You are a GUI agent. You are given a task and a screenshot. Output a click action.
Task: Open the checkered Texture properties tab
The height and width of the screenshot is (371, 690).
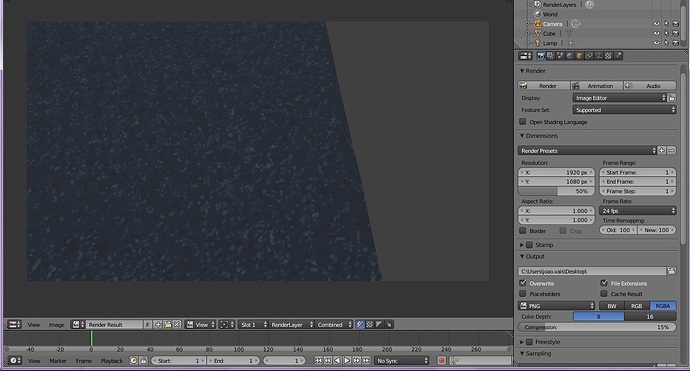tap(609, 56)
